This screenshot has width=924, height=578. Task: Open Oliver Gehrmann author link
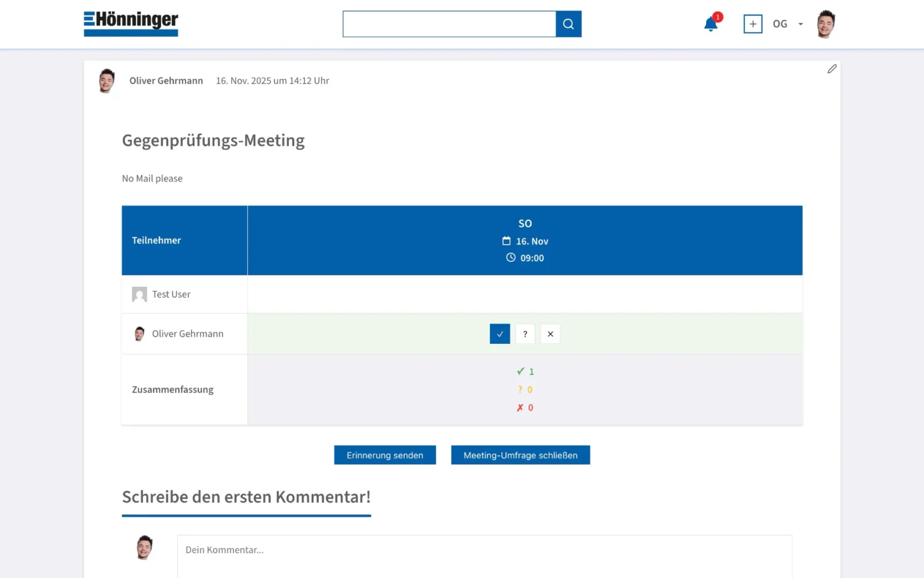coord(166,81)
